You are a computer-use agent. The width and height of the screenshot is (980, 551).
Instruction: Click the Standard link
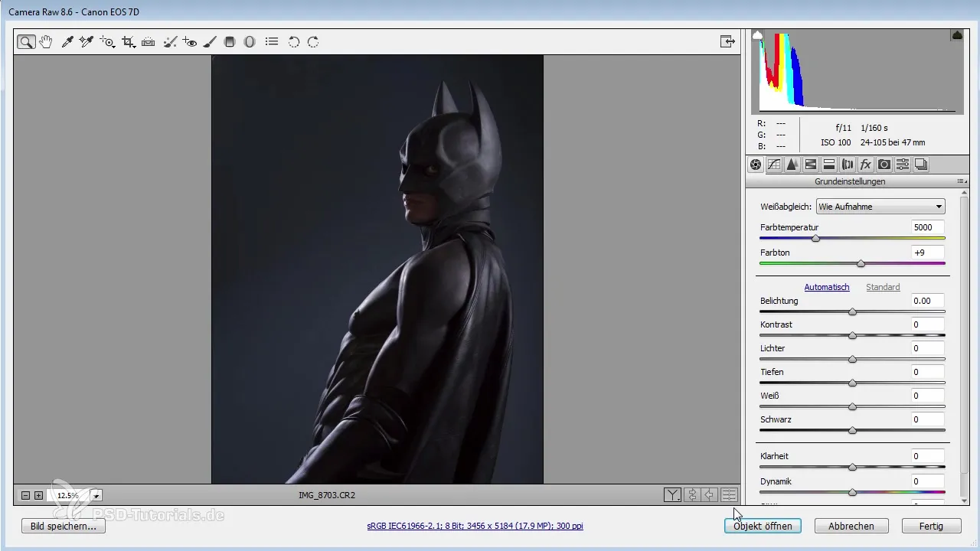883,287
